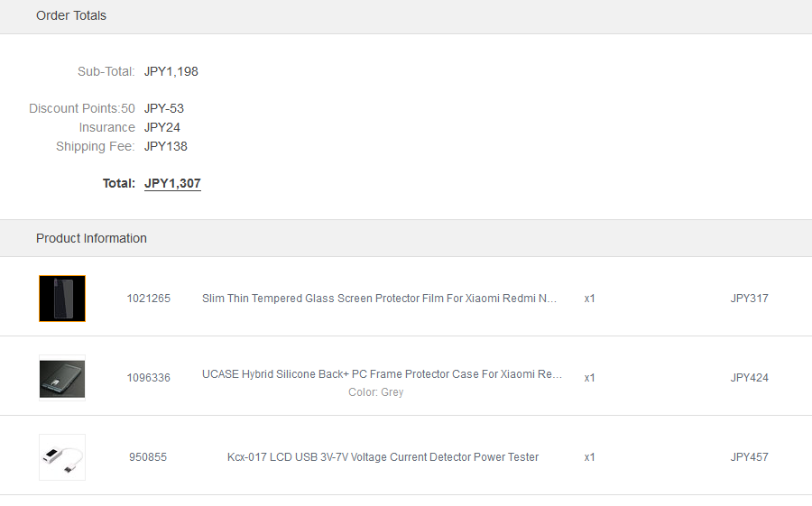The width and height of the screenshot is (812, 506).
Task: Open the USB power tester thumbnail
Action: pos(62,457)
